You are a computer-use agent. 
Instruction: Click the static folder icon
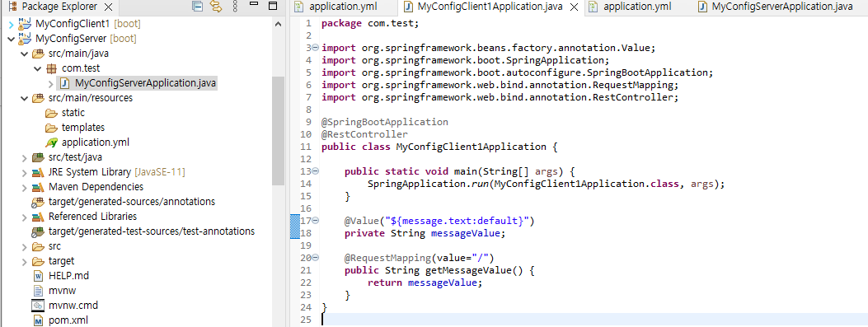[x=51, y=114]
